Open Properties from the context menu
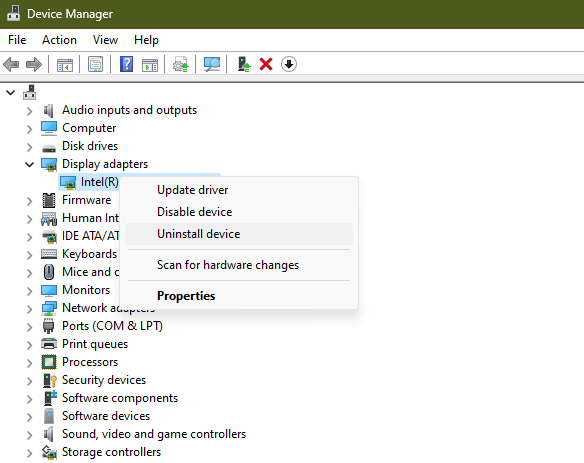Image resolution: width=584 pixels, height=463 pixels. 239,296
